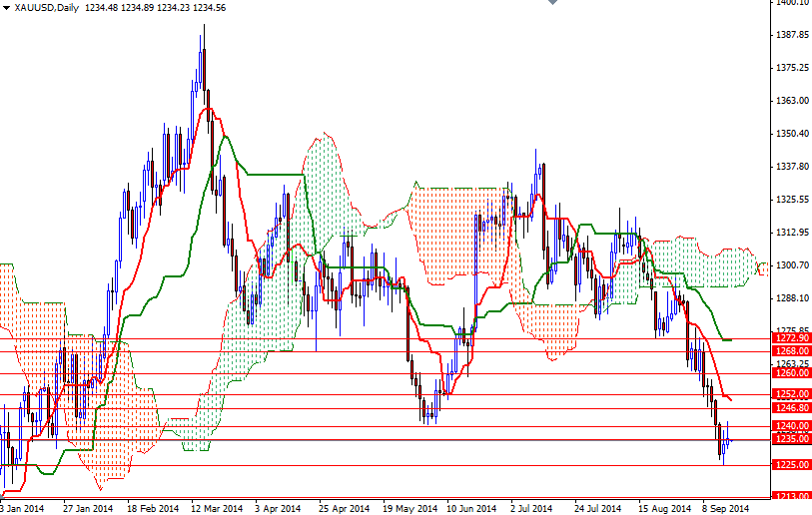Select the 1225.00 red price level label
Image resolution: width=812 pixels, height=515 pixels.
(790, 465)
